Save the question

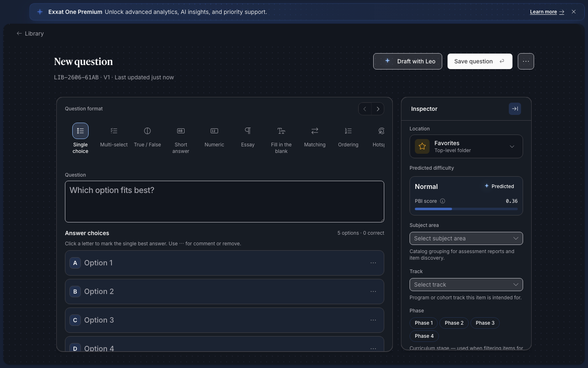[480, 61]
